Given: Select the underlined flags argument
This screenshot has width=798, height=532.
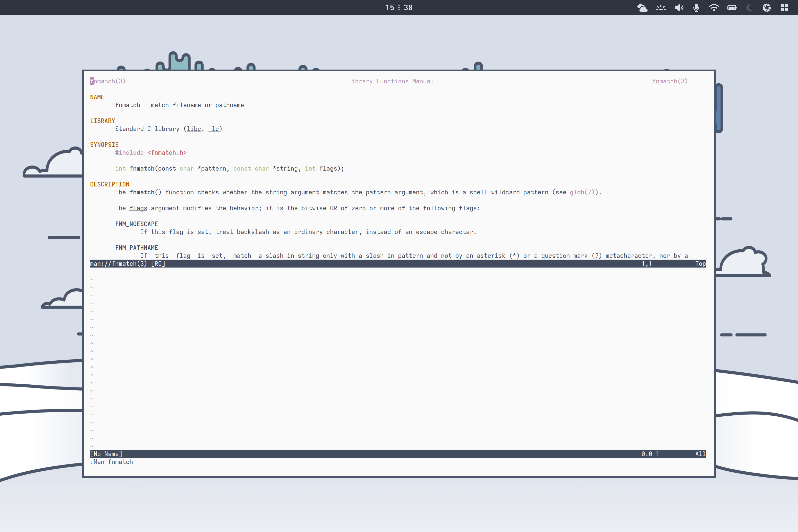Looking at the screenshot, I should tap(138, 208).
